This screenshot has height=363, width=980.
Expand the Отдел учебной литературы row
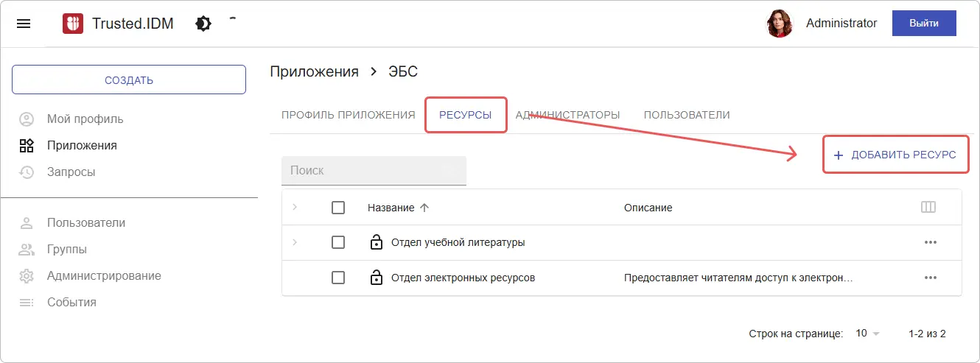click(x=295, y=242)
